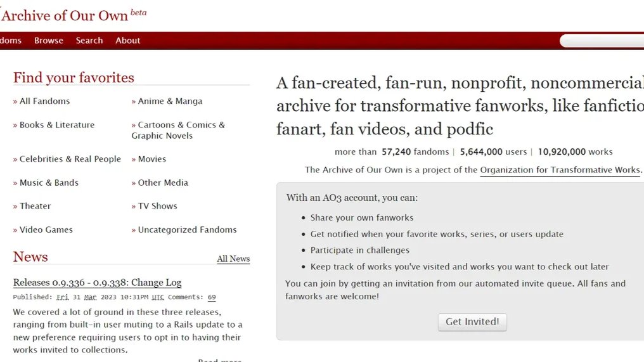Visit Organization for Transformative Works link
644x362 pixels.
pos(560,170)
